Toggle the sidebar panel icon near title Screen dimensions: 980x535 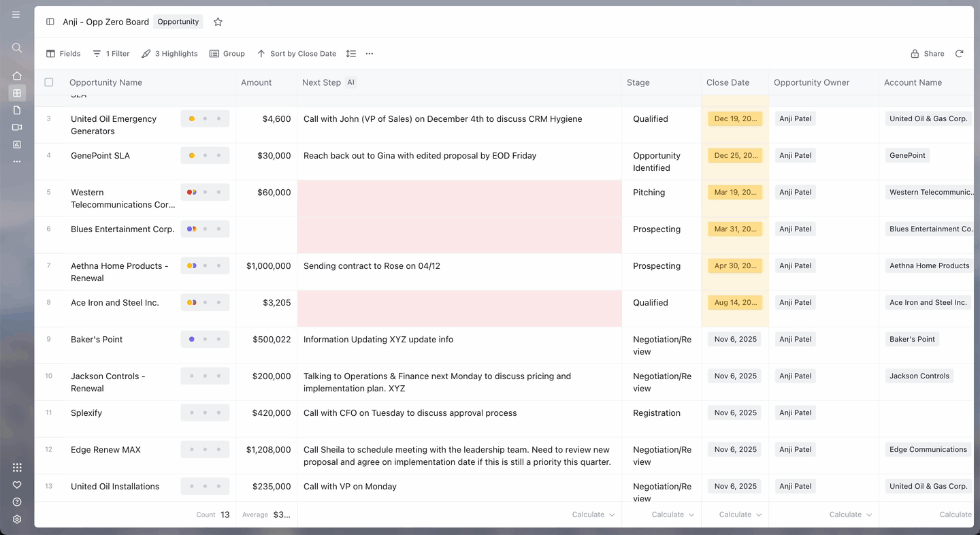(x=50, y=22)
